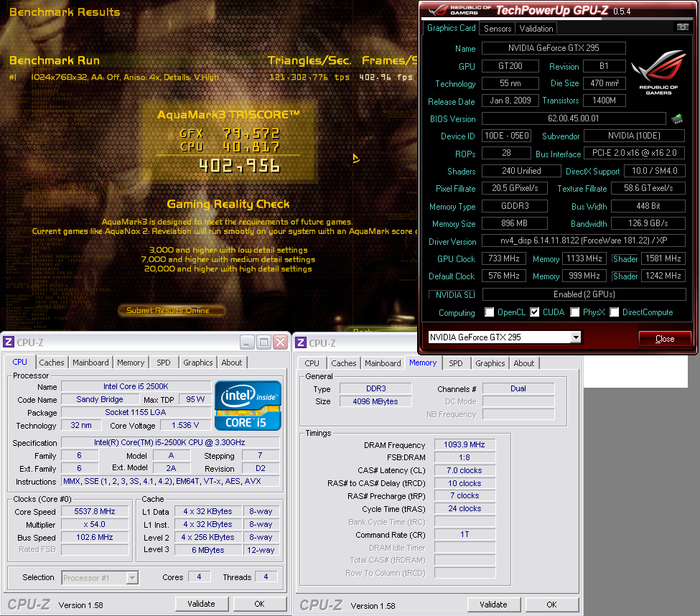This screenshot has height=616, width=700.
Task: Click the NVIDIA SLI status field
Action: 584,294
